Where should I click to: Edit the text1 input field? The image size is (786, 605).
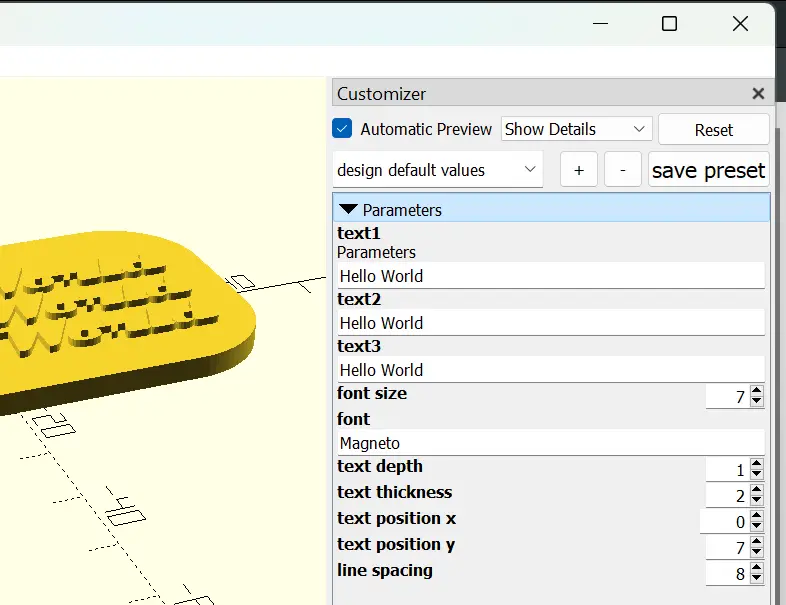(551, 276)
